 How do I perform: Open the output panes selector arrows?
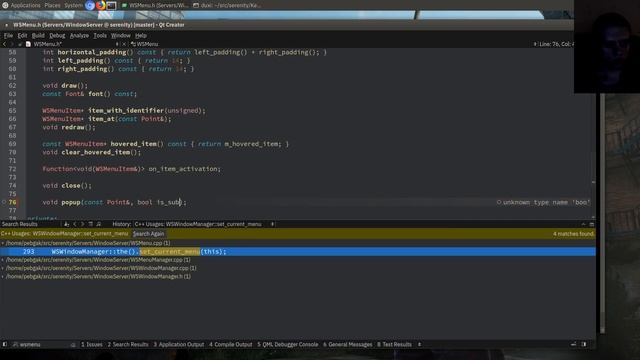coord(419,344)
